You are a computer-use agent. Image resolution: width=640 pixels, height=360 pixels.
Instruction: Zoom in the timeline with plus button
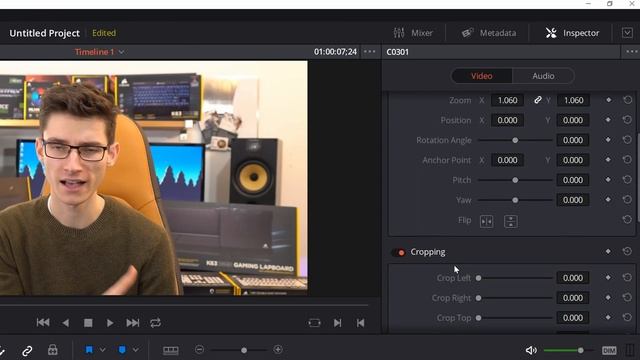point(278,350)
